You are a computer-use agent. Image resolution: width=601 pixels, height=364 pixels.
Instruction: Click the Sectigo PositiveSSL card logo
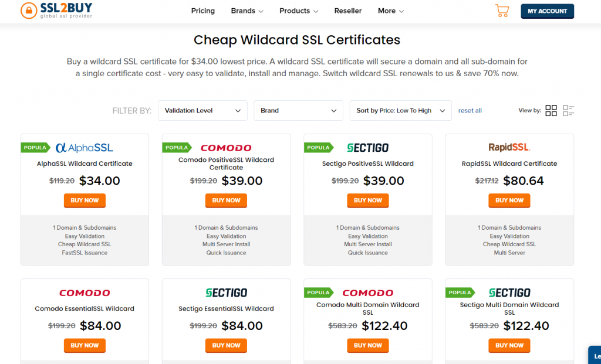(367, 148)
